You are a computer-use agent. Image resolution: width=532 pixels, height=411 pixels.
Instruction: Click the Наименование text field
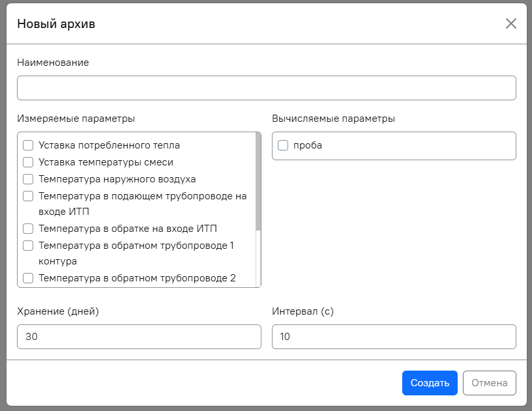[x=266, y=88]
